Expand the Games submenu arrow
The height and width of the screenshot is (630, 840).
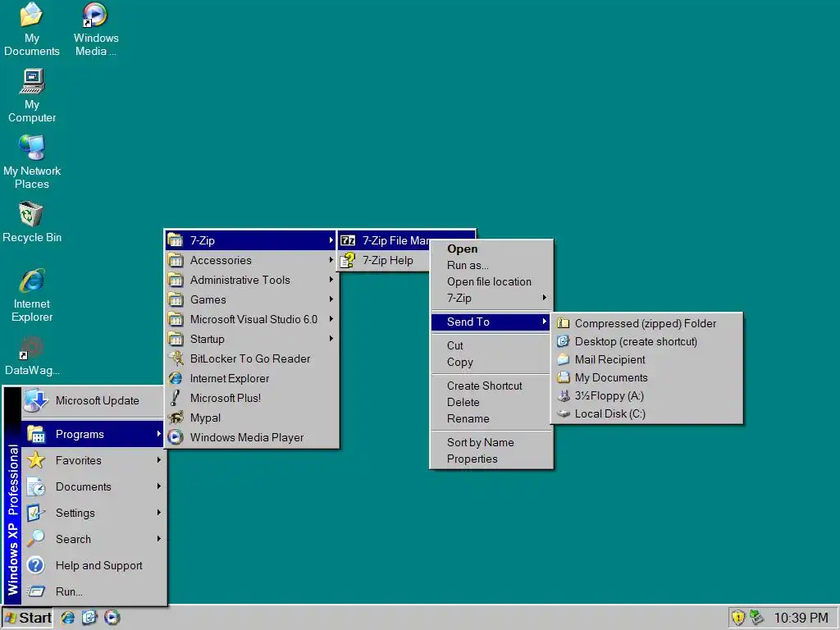pos(331,299)
